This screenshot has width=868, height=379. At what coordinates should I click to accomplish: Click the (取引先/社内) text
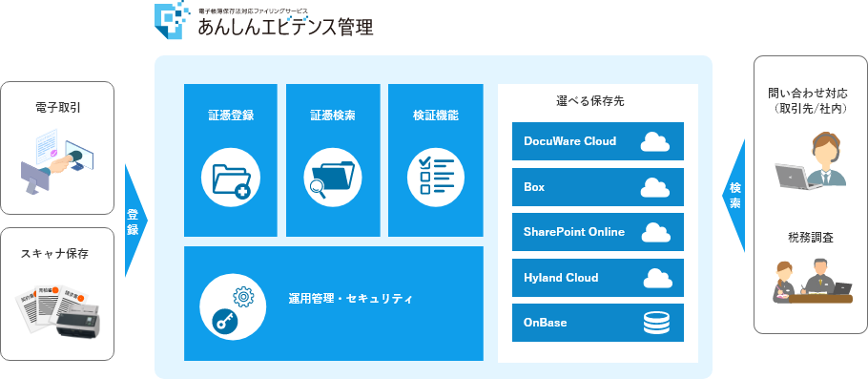(811, 109)
